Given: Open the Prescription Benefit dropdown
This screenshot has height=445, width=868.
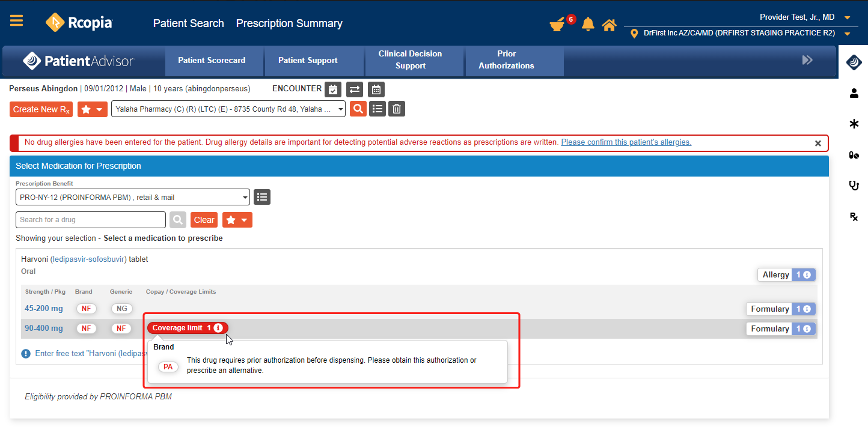Looking at the screenshot, I should pos(133,197).
